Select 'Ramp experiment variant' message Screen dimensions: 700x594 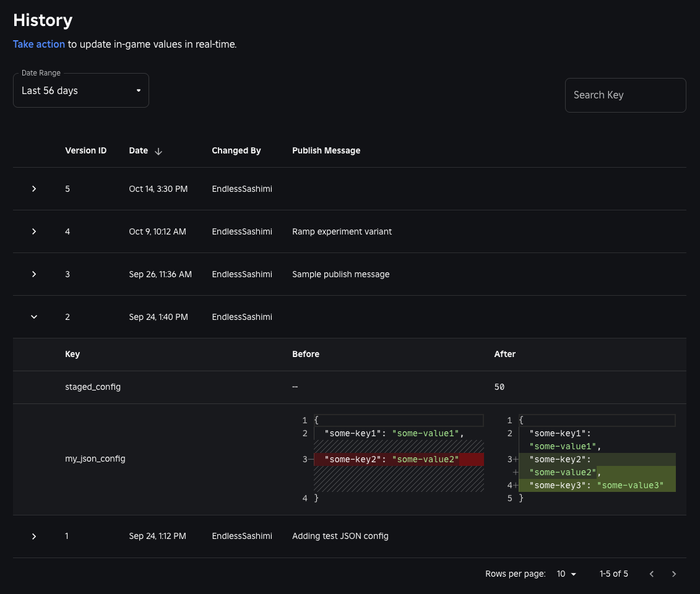[342, 231]
